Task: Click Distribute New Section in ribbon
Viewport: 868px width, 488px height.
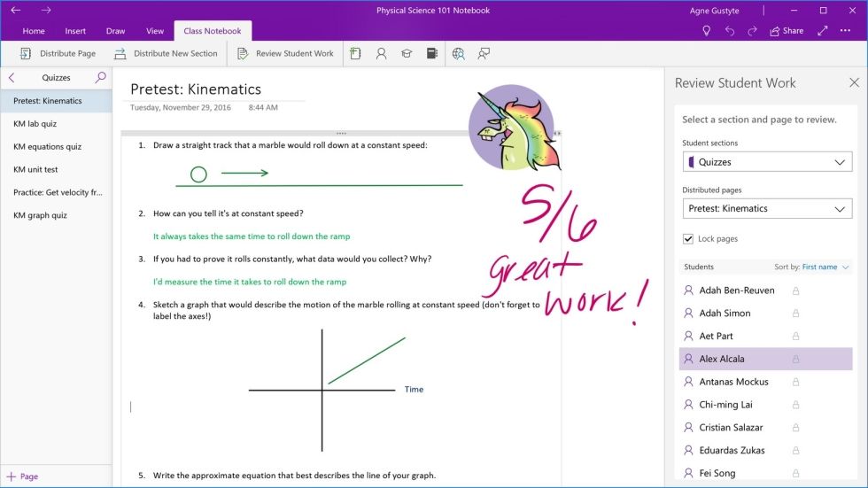Action: pos(166,54)
